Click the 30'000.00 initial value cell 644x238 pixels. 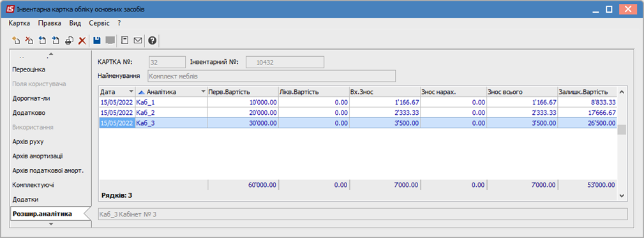[243, 123]
